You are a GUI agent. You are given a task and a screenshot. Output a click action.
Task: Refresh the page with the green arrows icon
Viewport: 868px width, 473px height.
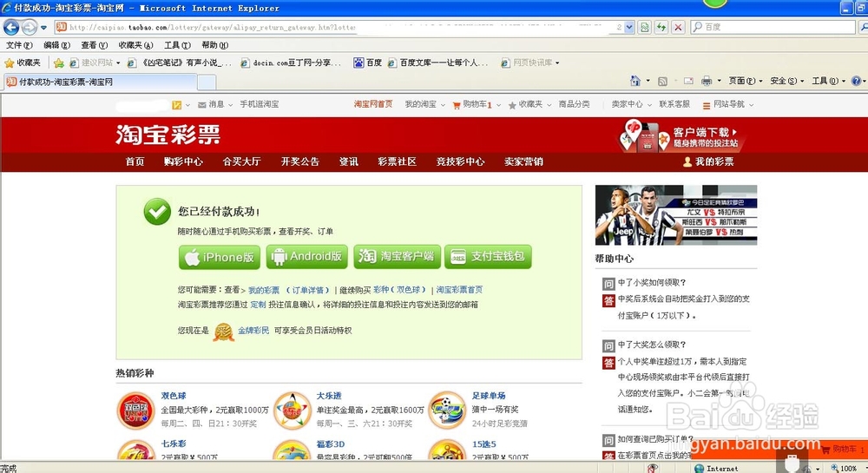pyautogui.click(x=661, y=27)
